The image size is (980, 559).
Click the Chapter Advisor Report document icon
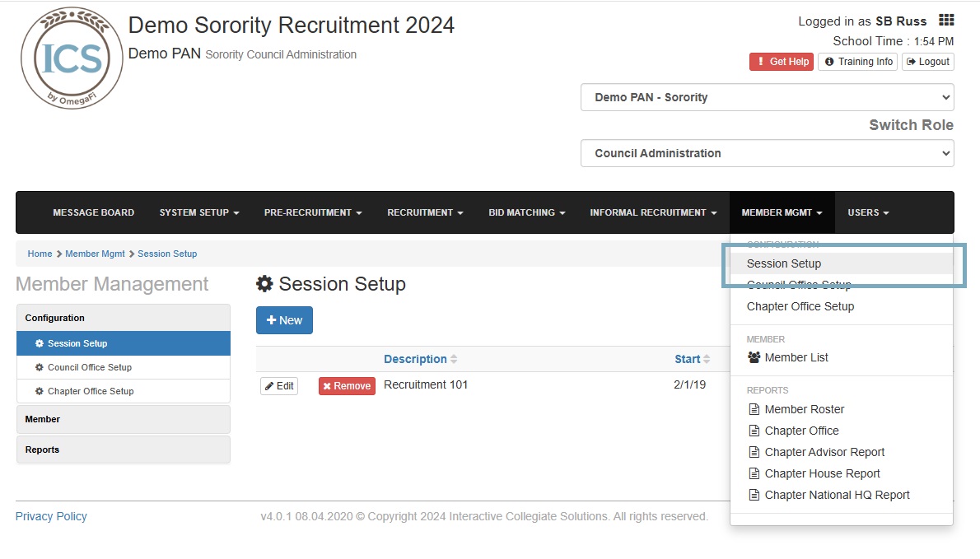point(756,452)
